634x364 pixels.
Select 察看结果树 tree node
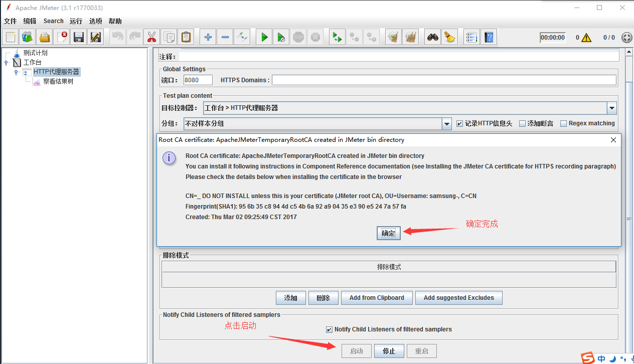[x=58, y=82]
